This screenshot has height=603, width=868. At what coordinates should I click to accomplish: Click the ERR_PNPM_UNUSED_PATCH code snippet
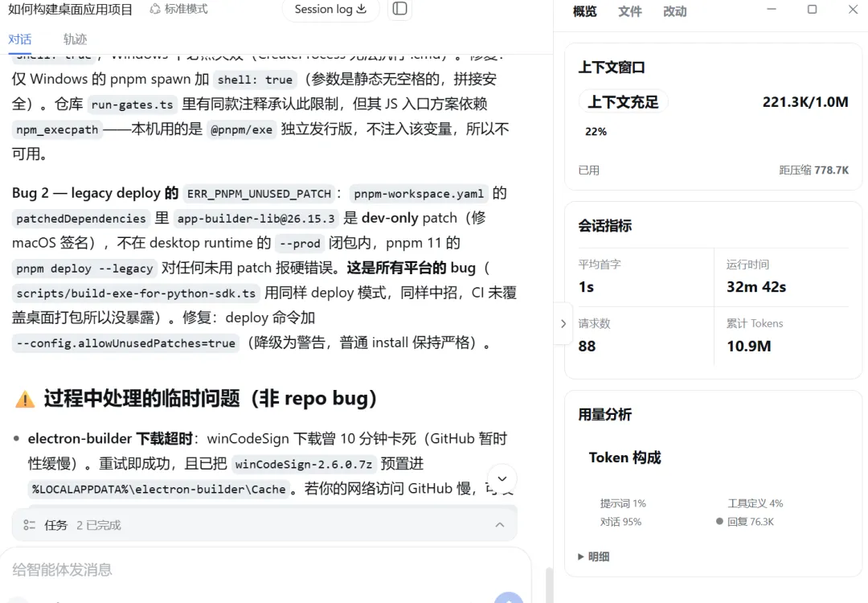pyautogui.click(x=259, y=194)
